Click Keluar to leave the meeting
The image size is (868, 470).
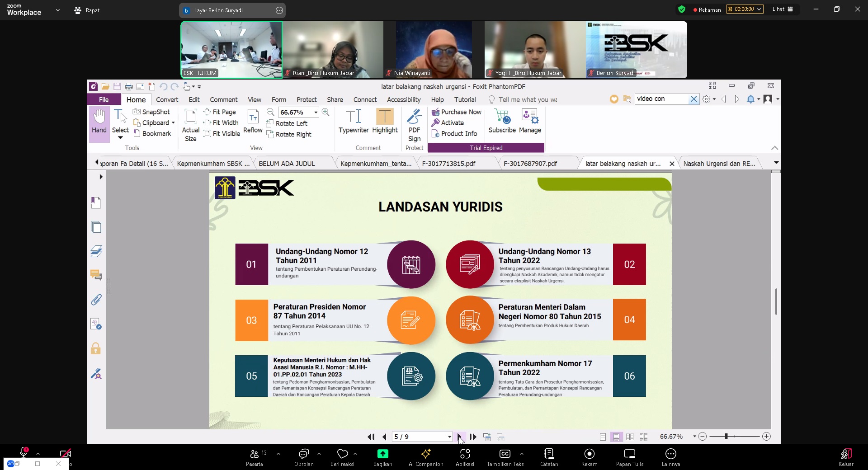[x=846, y=457]
